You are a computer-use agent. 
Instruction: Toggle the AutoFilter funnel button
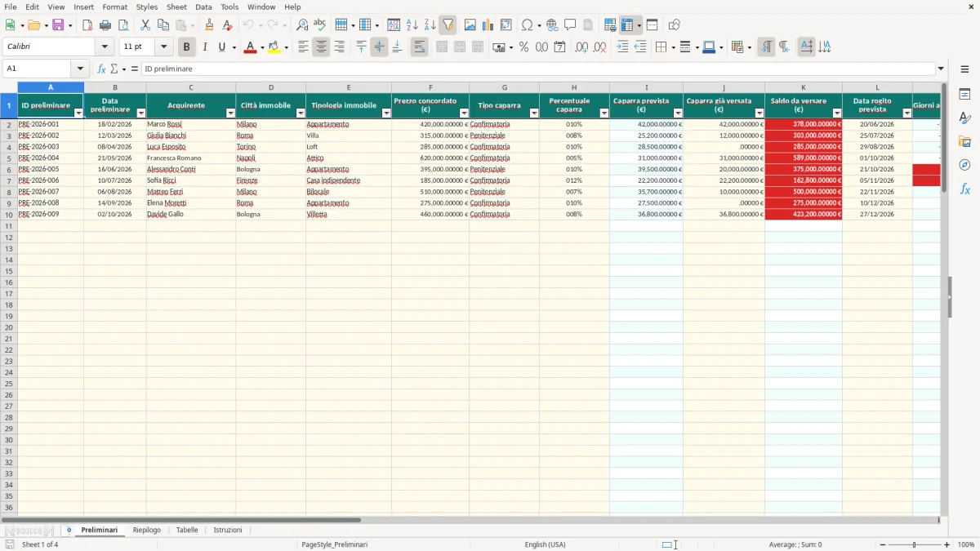pos(448,25)
